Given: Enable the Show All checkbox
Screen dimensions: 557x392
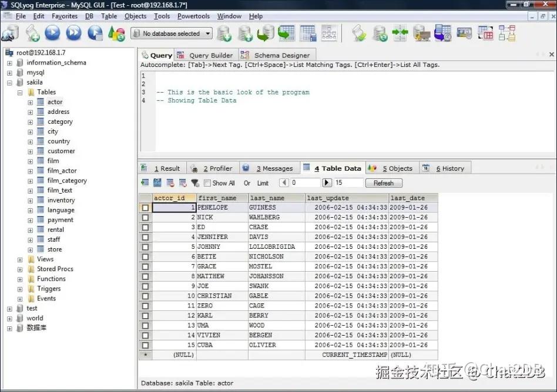Looking at the screenshot, I should point(207,183).
